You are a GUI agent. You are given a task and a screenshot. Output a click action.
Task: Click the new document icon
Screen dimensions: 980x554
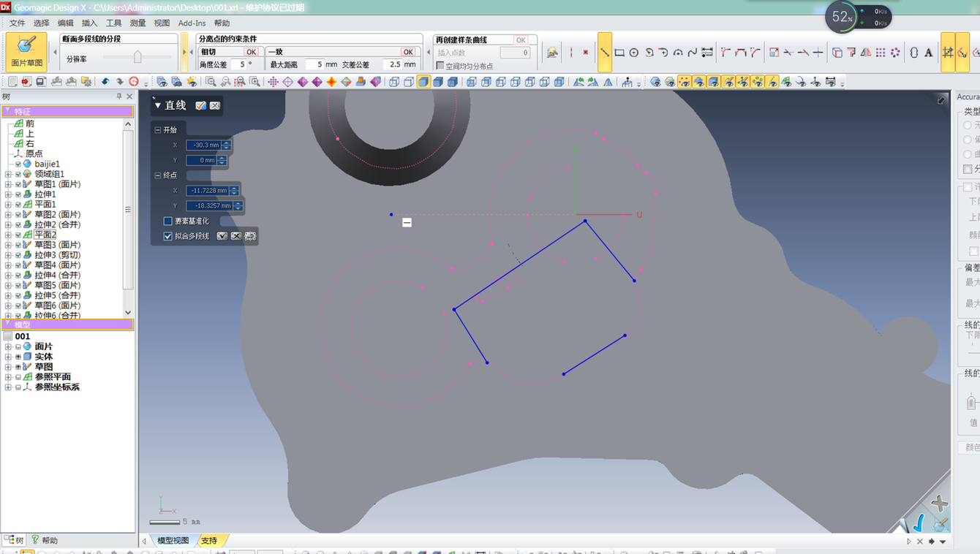pos(12,82)
